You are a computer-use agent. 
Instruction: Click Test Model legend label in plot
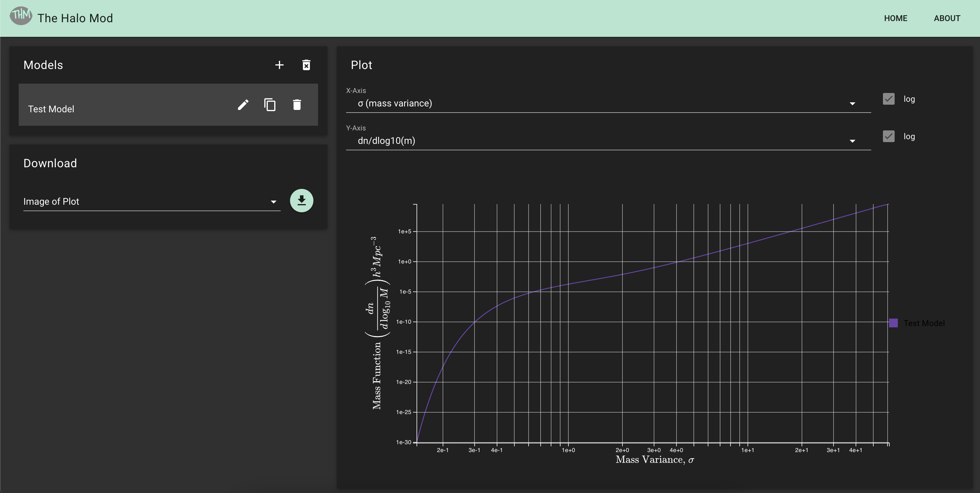click(x=924, y=323)
